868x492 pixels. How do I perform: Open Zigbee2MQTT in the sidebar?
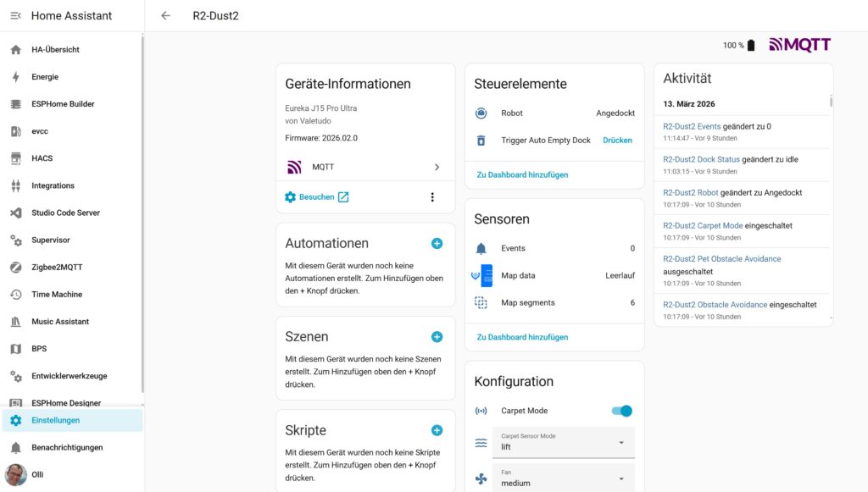click(x=57, y=267)
